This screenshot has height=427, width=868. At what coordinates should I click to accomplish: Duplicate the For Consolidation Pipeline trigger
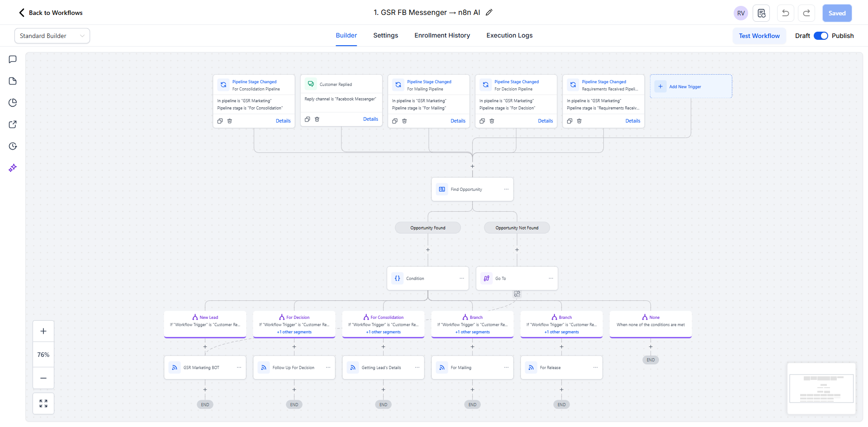[220, 121]
